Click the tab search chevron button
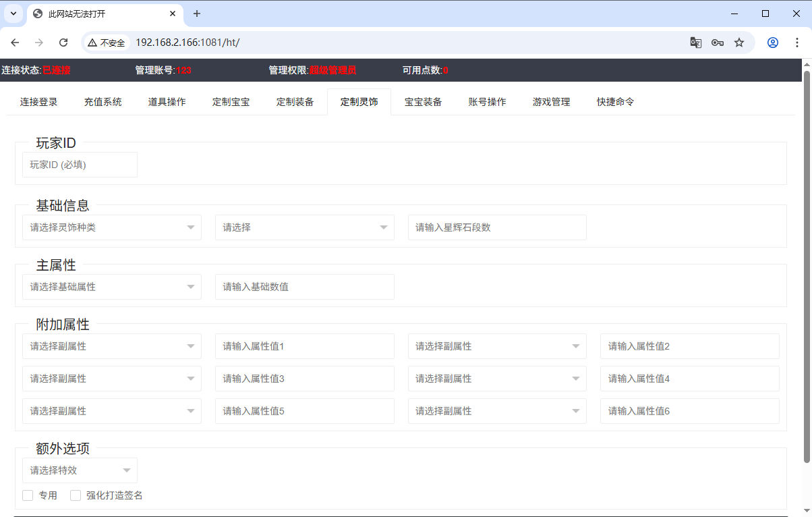 pos(13,13)
